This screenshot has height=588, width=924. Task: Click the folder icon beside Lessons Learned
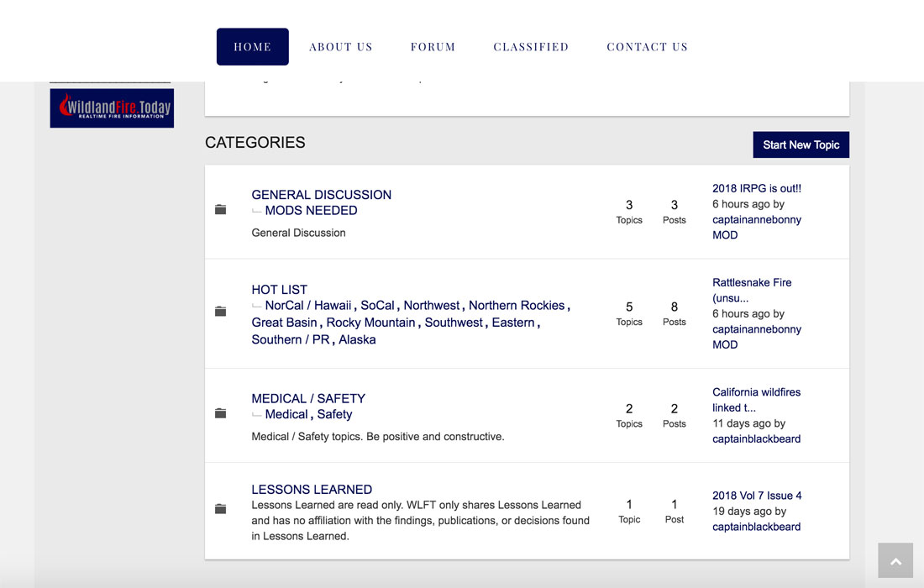click(220, 509)
